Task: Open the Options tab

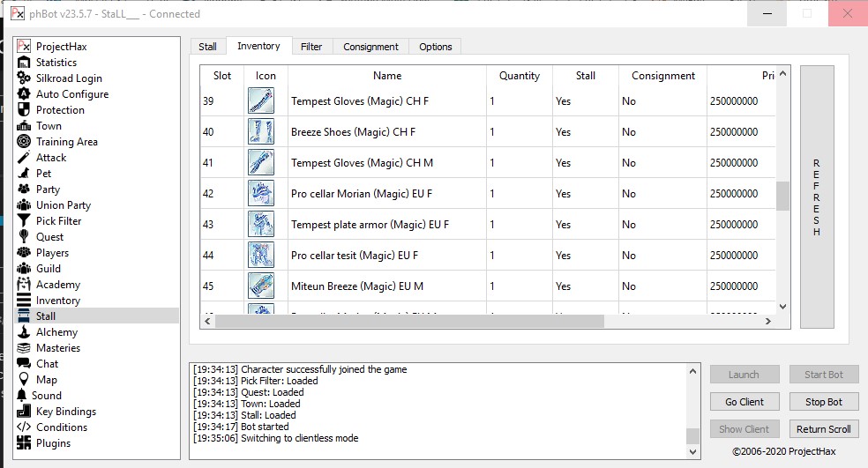Action: click(x=436, y=47)
